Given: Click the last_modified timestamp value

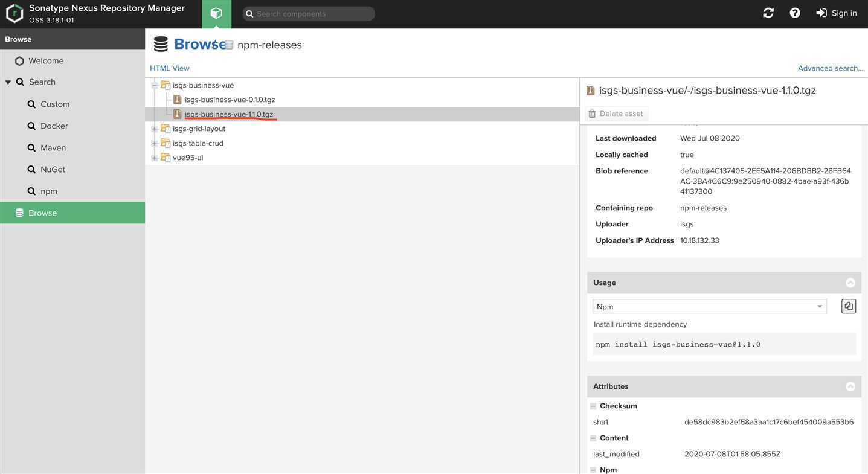Looking at the screenshot, I should coord(732,454).
